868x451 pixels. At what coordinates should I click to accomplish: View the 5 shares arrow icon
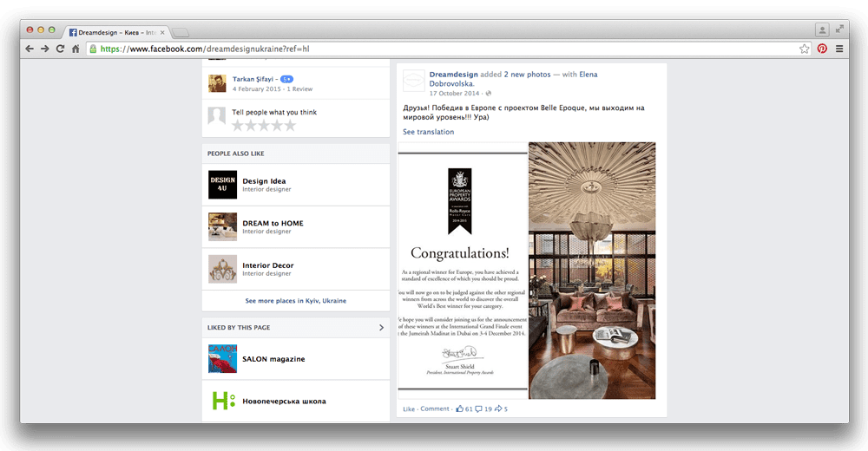coord(501,409)
